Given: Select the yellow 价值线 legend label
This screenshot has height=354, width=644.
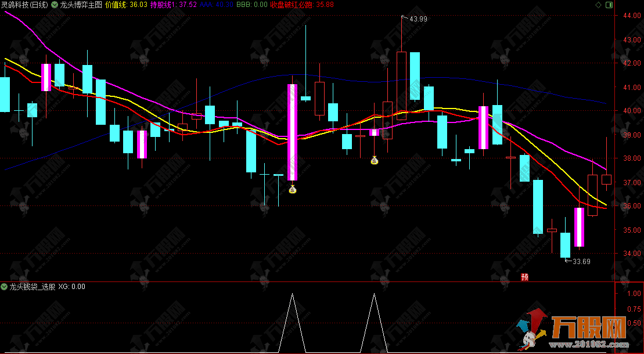Looking at the screenshot, I should 116,4.
